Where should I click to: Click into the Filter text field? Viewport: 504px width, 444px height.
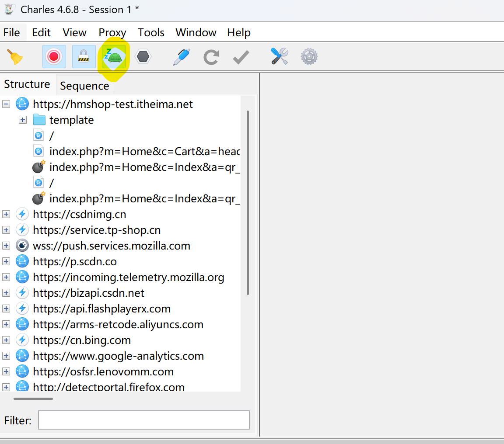pyautogui.click(x=143, y=420)
